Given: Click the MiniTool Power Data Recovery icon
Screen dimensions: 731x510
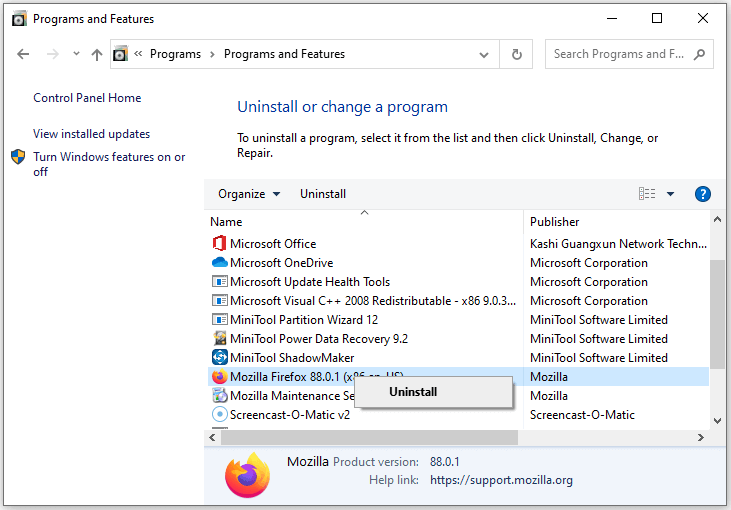Looking at the screenshot, I should pos(219,338).
